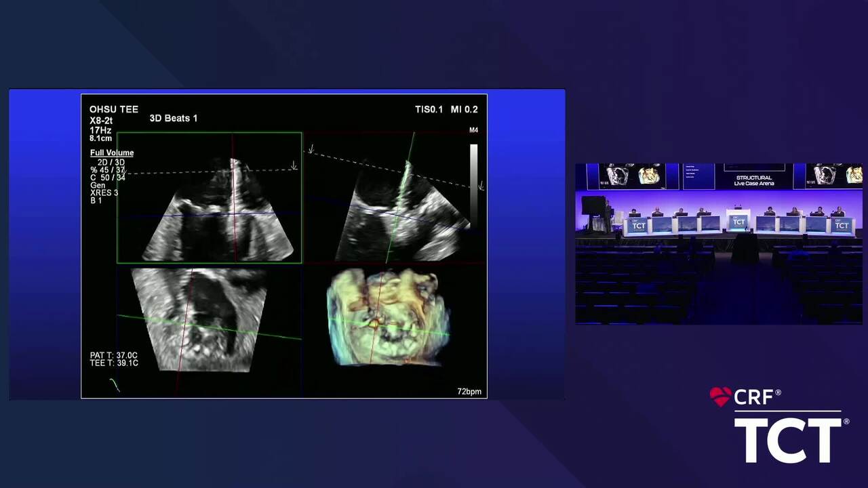Click the CRF heart logo icon
Viewport: 868px width, 488px height.
coord(720,396)
